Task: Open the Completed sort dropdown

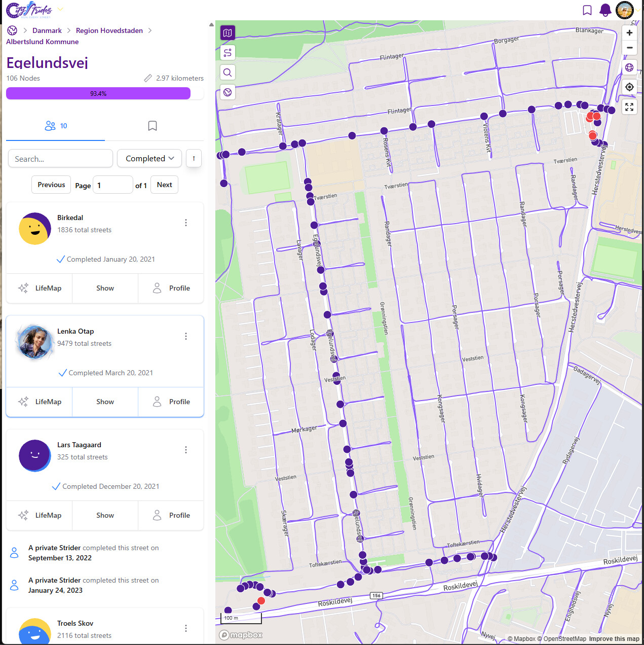Action: [149, 158]
